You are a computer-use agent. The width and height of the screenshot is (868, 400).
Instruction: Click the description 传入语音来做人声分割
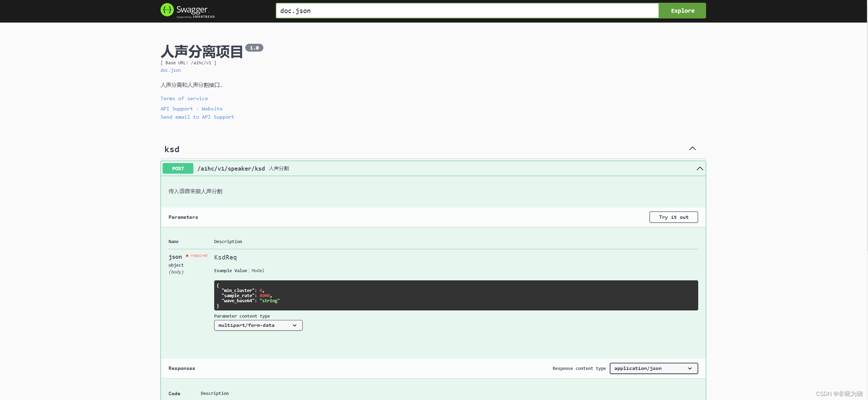(195, 191)
